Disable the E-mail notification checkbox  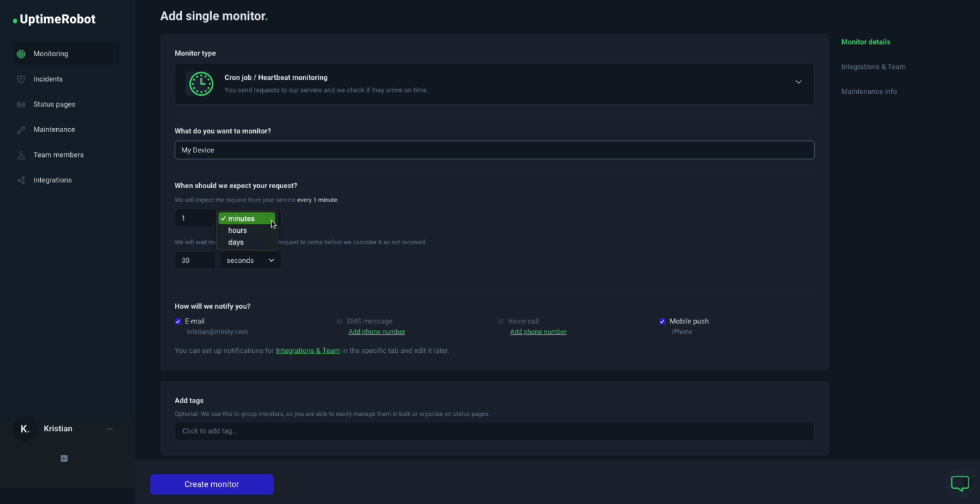tap(178, 321)
